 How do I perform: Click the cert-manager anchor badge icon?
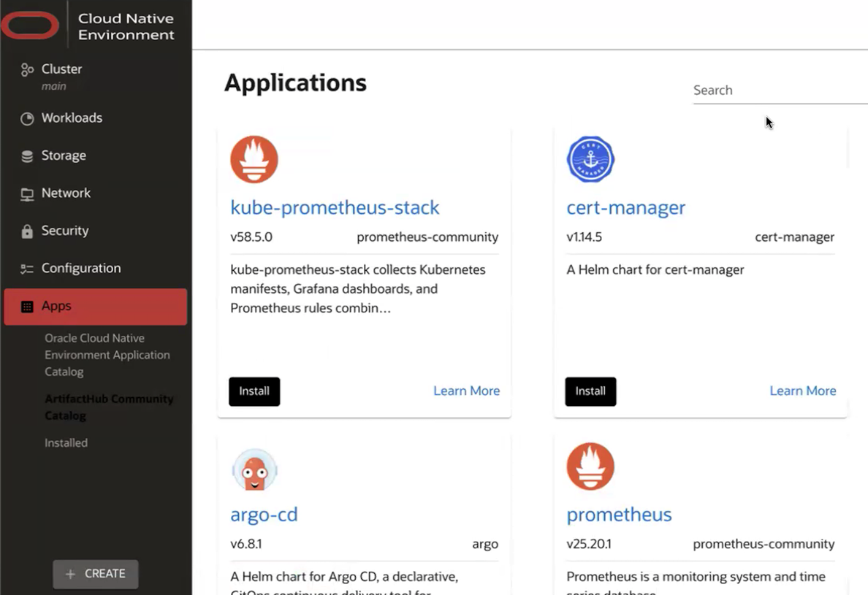coord(590,159)
